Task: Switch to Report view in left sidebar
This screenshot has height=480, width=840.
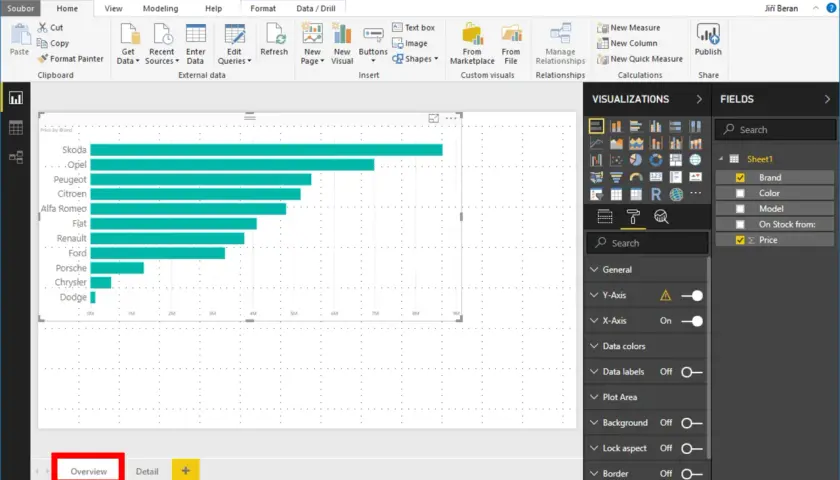Action: [16, 98]
